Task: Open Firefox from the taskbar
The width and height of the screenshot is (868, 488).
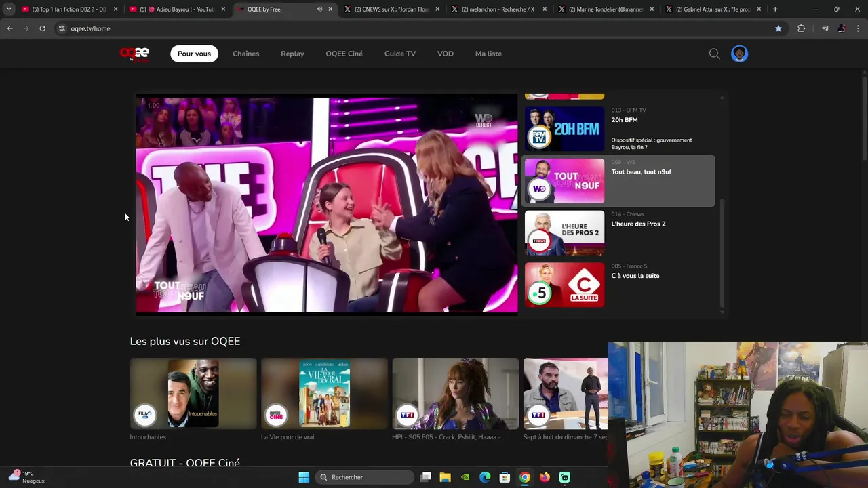Action: coord(545,477)
